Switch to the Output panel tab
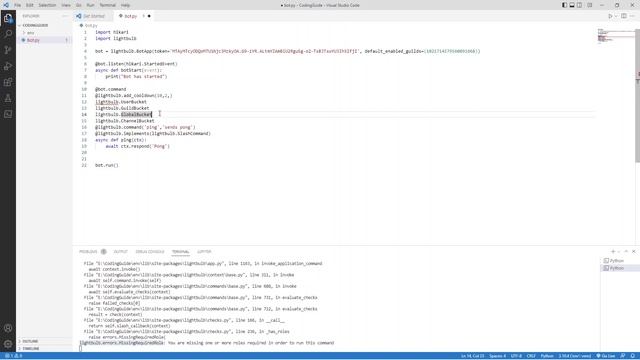 [120, 252]
